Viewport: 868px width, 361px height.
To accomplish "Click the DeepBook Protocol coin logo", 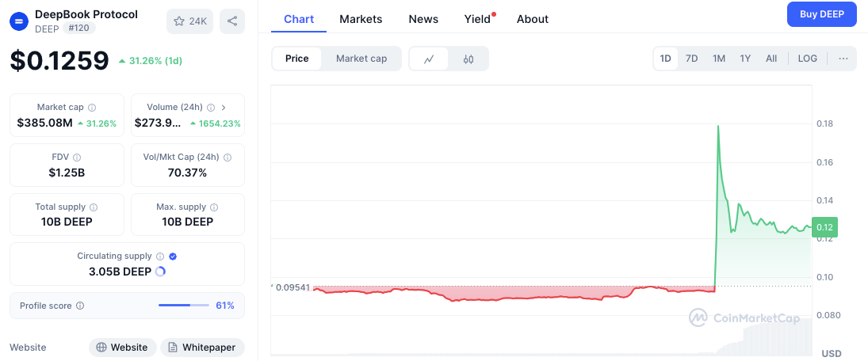I will pos(19,21).
